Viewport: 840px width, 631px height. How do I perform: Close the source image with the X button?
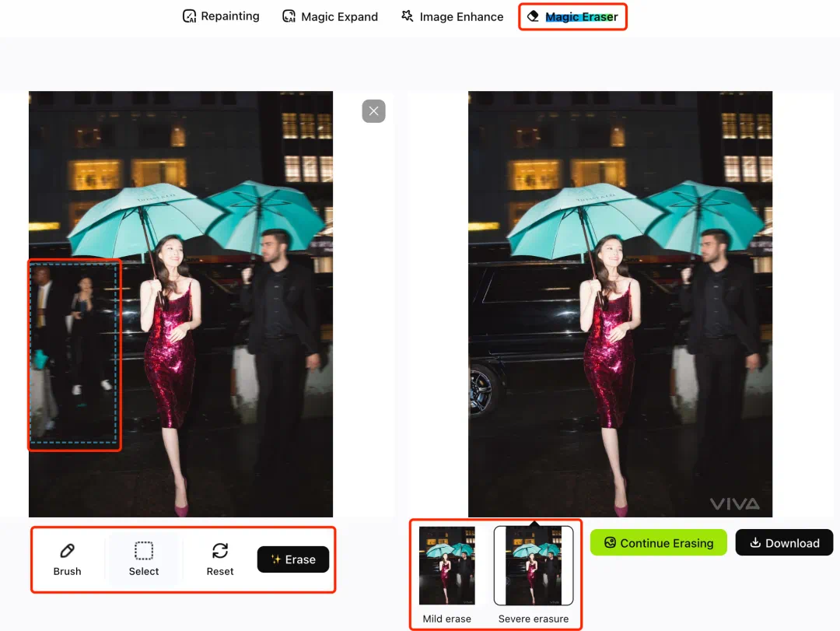(x=373, y=111)
